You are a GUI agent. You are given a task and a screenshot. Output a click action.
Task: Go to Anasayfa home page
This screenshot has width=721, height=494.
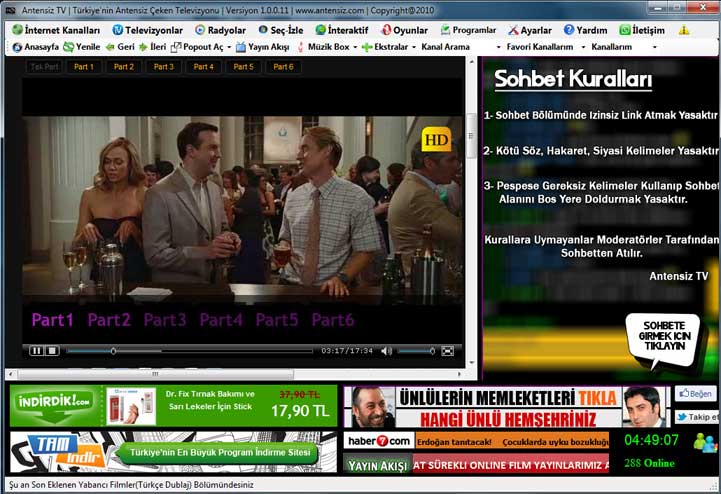(x=36, y=47)
